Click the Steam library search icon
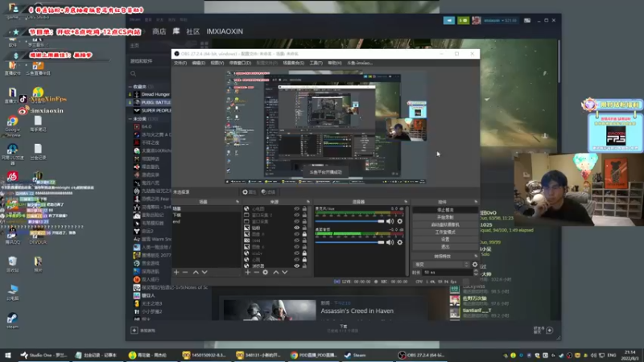This screenshot has height=362, width=644. (133, 74)
